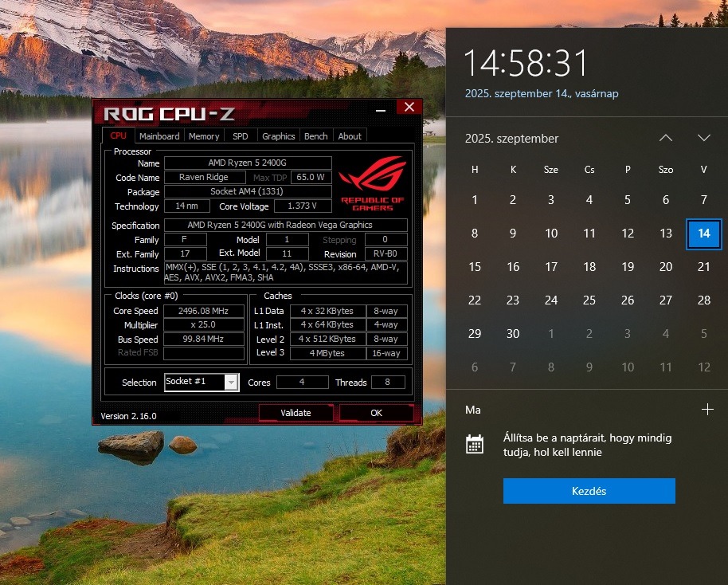Add an event with the plus icon
Viewport: 728px width, 585px height.
(x=707, y=410)
